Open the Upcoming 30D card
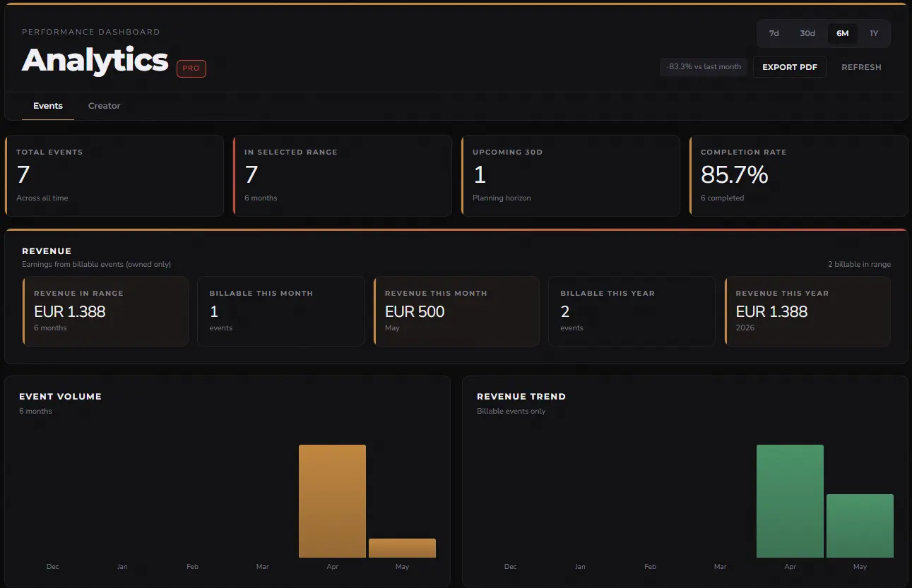Image resolution: width=912 pixels, height=588 pixels. click(570, 175)
